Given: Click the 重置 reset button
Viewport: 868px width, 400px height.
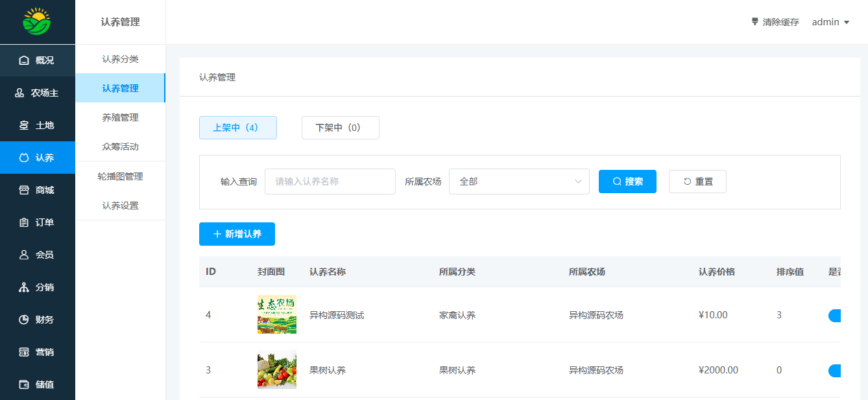Looking at the screenshot, I should coord(697,182).
